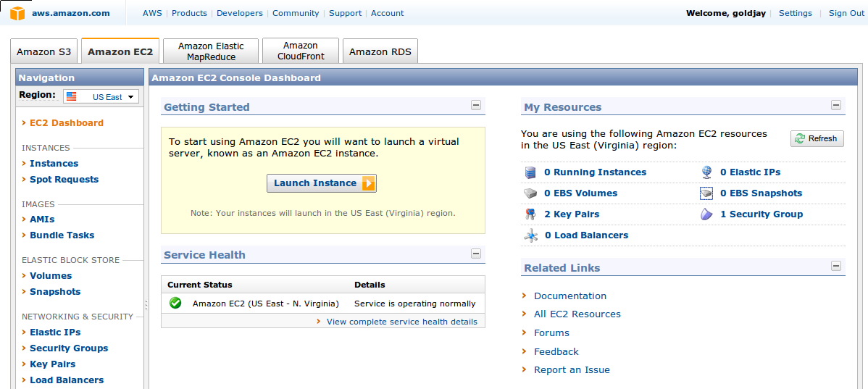Click the EBS Snapshots icon
This screenshot has width=868, height=389.
[x=706, y=193]
